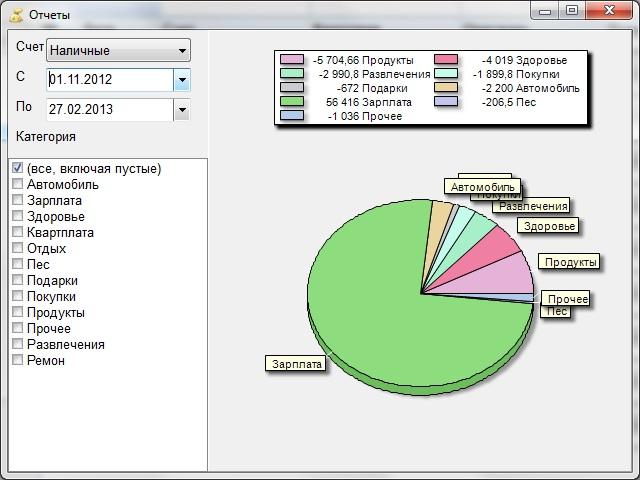Check the Развлечения category checkbox
The height and width of the screenshot is (480, 640).
(17, 344)
